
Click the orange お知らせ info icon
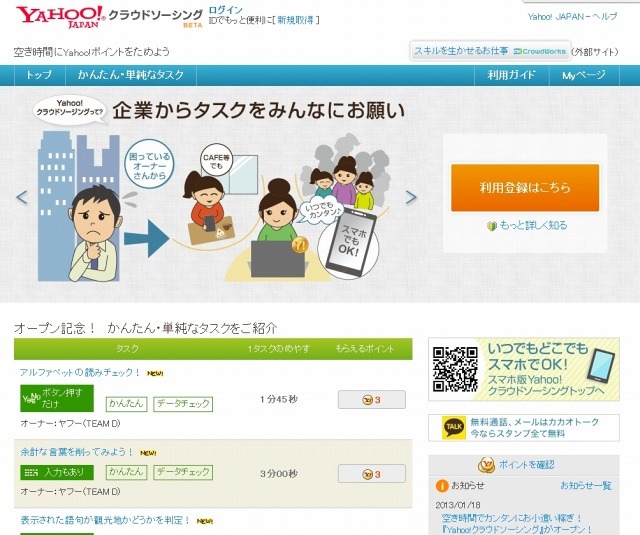click(x=442, y=486)
